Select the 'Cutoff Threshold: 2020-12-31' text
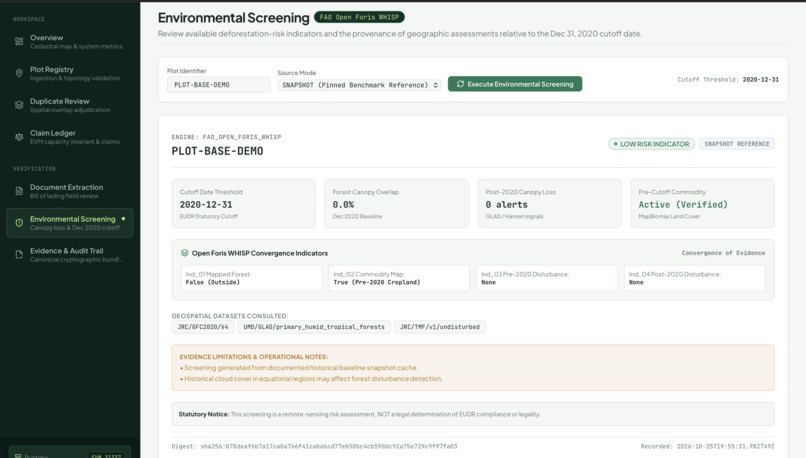The width and height of the screenshot is (806, 458). pos(728,80)
